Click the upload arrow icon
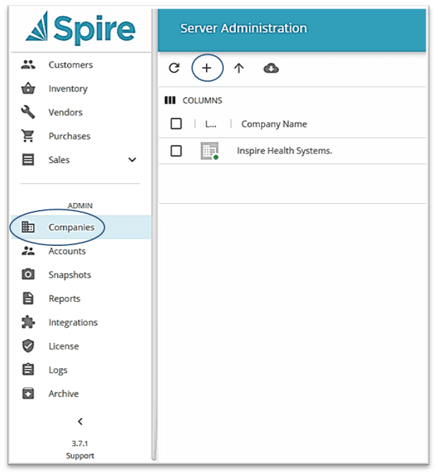This screenshot has width=437, height=475. click(x=239, y=68)
